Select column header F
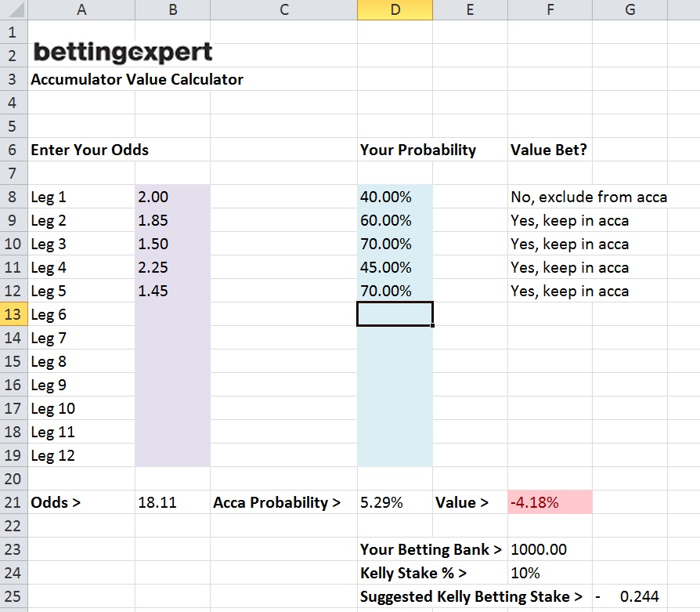 549,9
